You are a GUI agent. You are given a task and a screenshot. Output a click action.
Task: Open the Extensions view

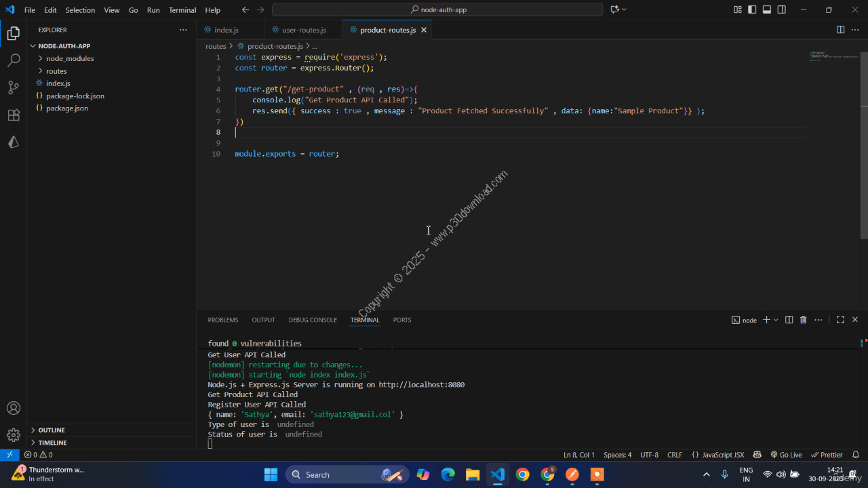(14, 115)
